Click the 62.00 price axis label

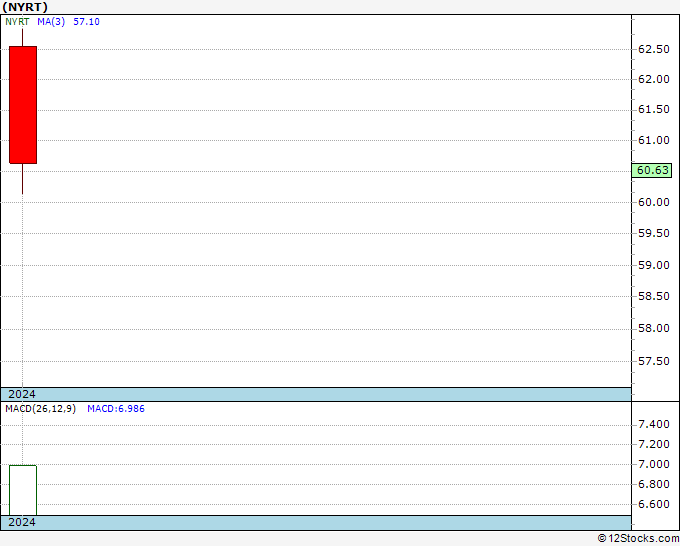[654, 79]
